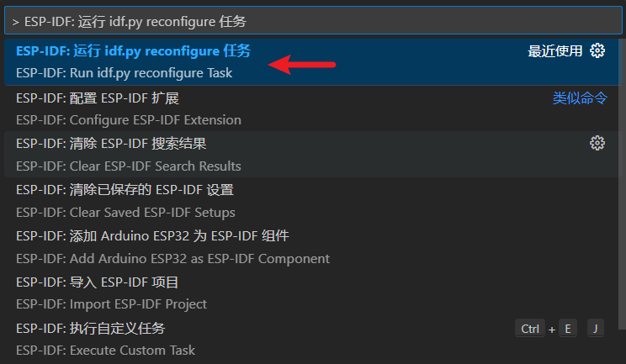
Task: Click the Ctrl keybinding badge
Action: coord(530,329)
